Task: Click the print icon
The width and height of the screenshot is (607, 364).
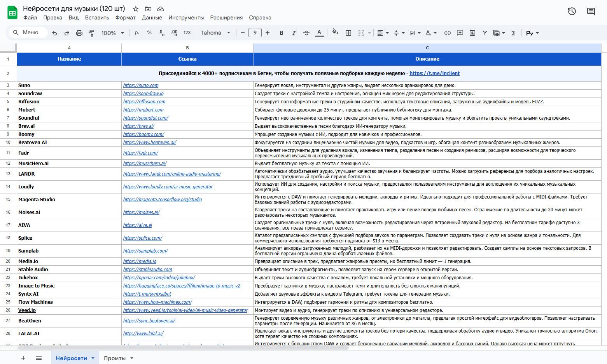Action: (x=79, y=33)
